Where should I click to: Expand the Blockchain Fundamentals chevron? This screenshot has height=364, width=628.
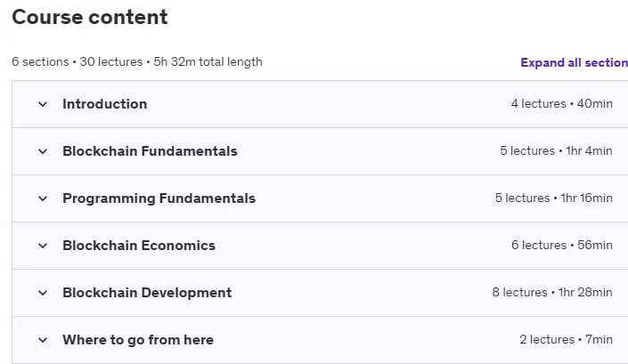[43, 151]
